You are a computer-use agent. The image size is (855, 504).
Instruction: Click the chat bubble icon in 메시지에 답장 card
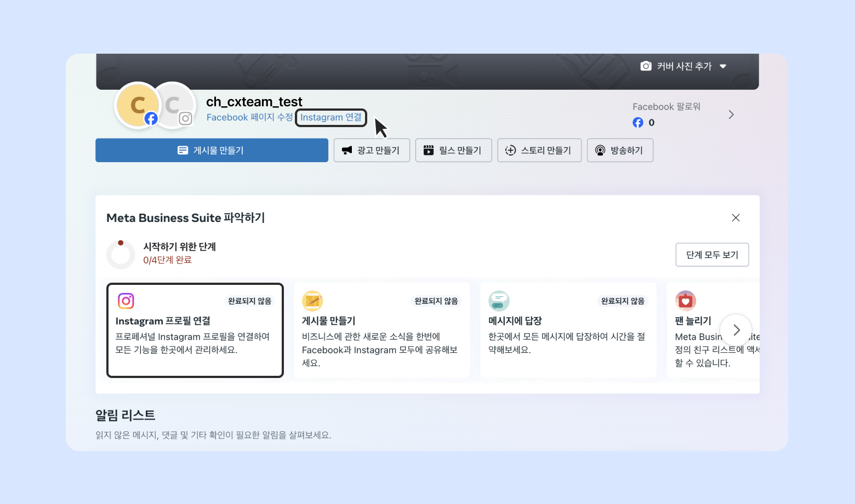pos(499,301)
